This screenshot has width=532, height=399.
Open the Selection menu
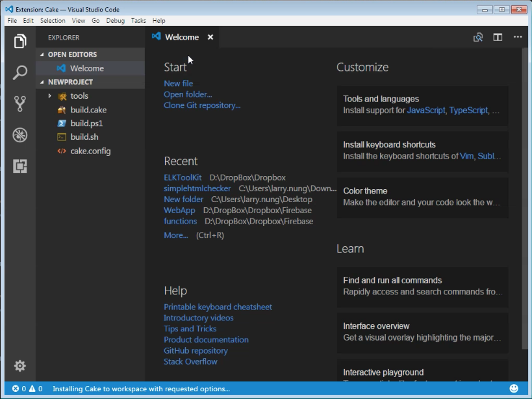tap(53, 21)
